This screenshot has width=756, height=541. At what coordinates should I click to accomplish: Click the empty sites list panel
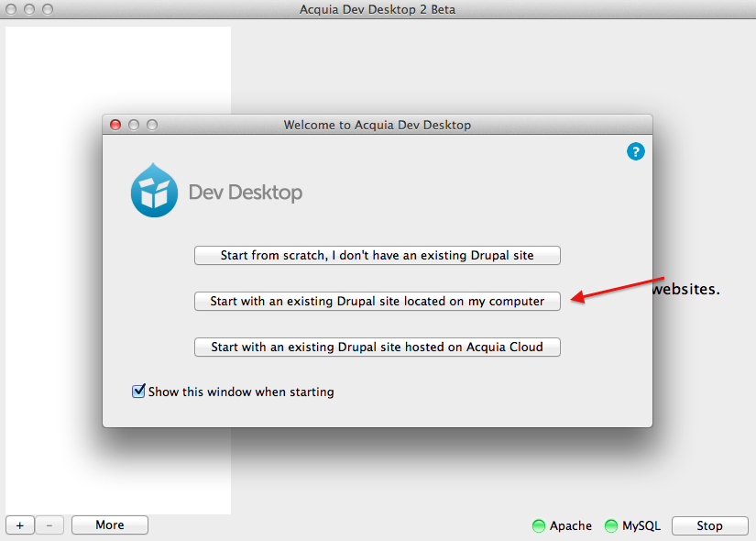118,270
